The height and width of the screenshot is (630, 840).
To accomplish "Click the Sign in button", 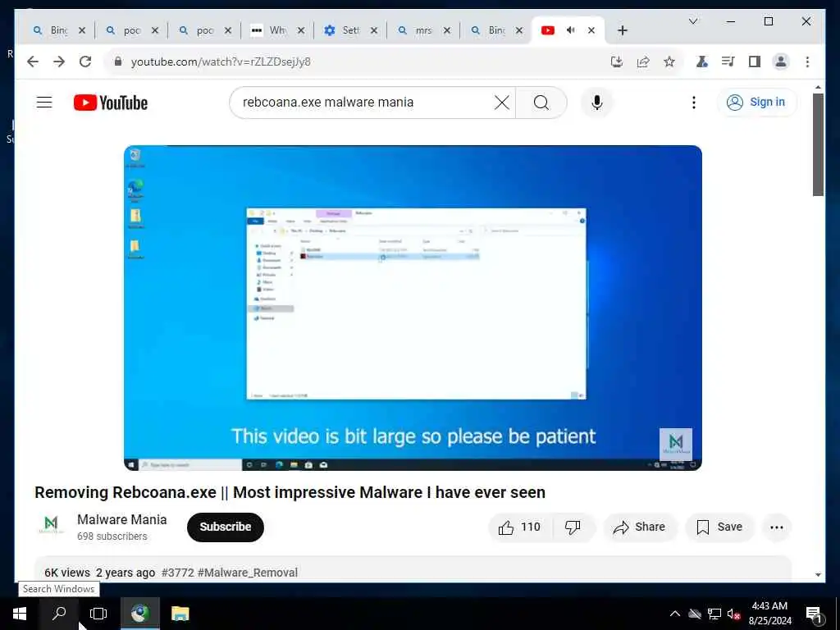I will [x=756, y=103].
